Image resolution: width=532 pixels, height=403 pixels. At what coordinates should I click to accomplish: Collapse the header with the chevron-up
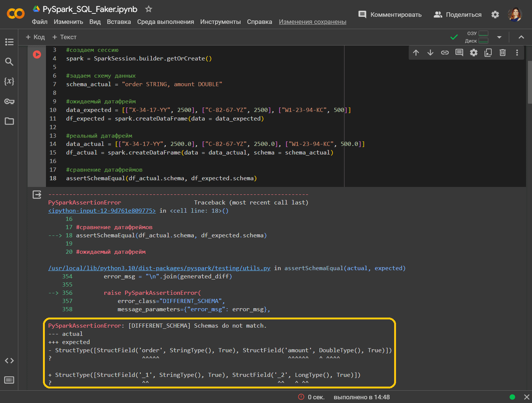coord(521,37)
